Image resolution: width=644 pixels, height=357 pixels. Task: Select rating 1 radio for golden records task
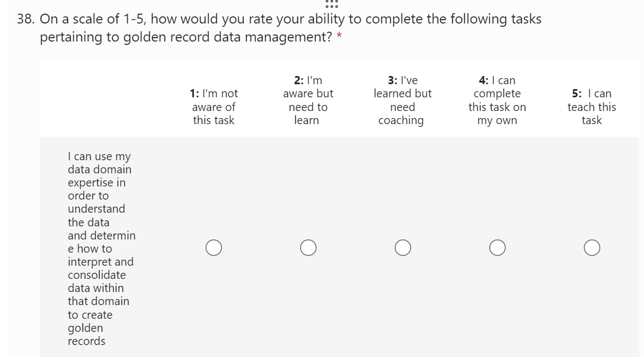(x=214, y=248)
